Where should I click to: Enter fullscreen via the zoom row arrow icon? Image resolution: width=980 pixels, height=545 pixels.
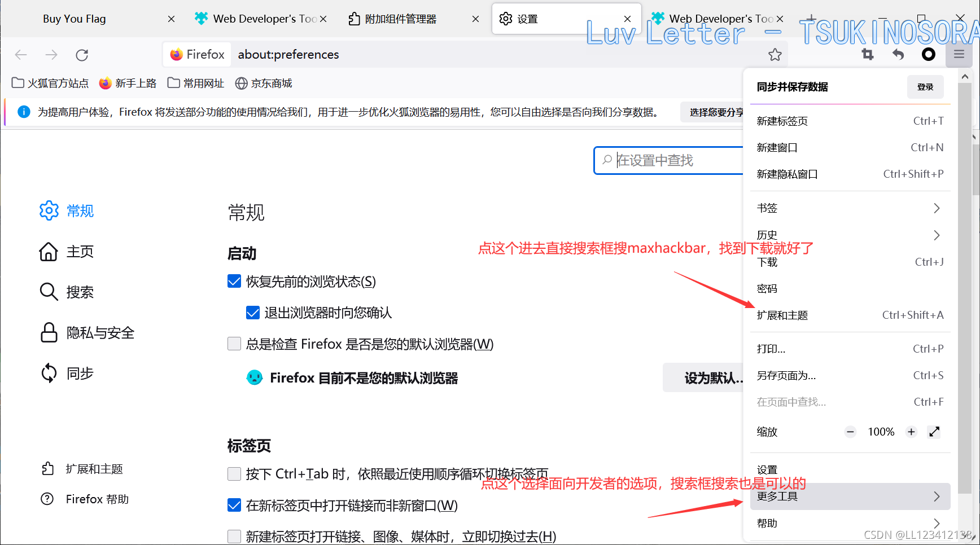pos(934,432)
